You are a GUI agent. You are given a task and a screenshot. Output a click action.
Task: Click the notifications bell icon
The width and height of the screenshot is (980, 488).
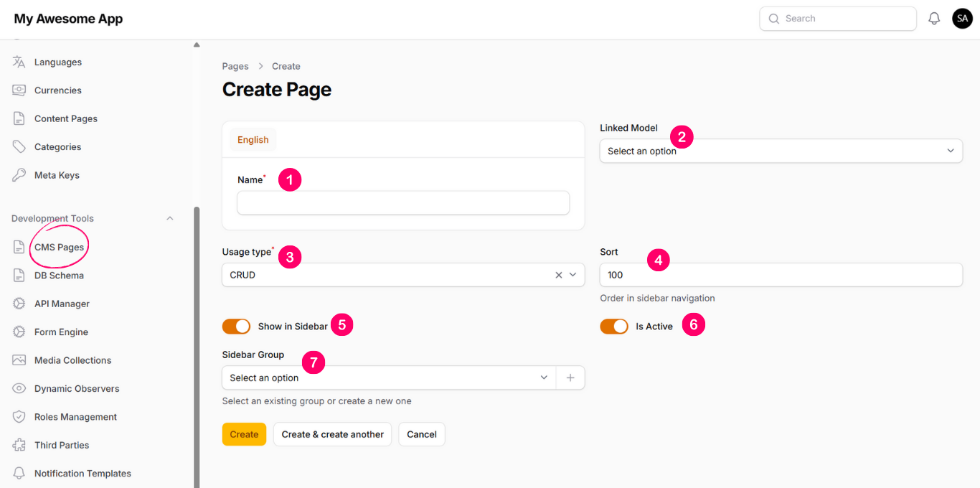click(934, 19)
